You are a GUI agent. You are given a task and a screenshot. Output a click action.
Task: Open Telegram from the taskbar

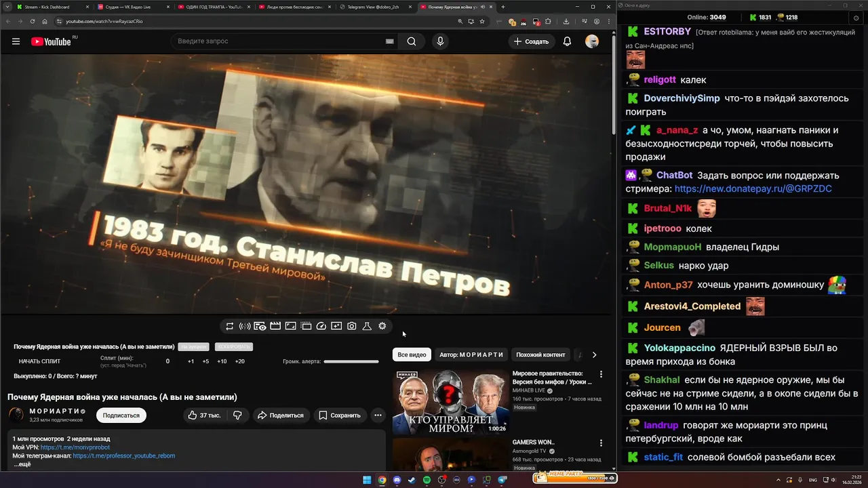point(502,480)
